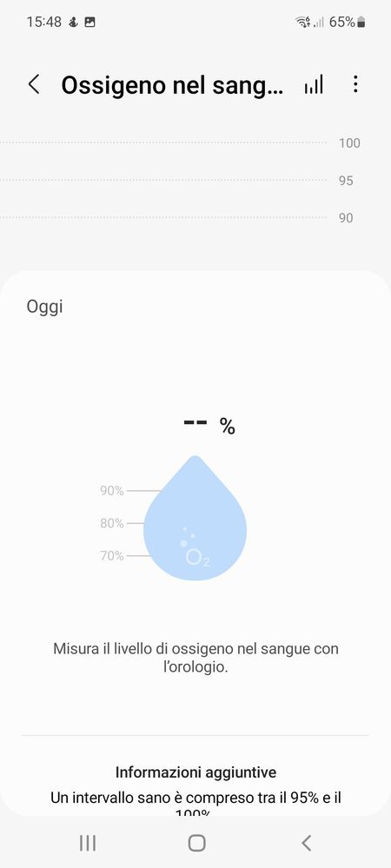Screen dimensions: 391x868
Task: Tap the 15:48 clock in status bar
Action: [43, 22]
